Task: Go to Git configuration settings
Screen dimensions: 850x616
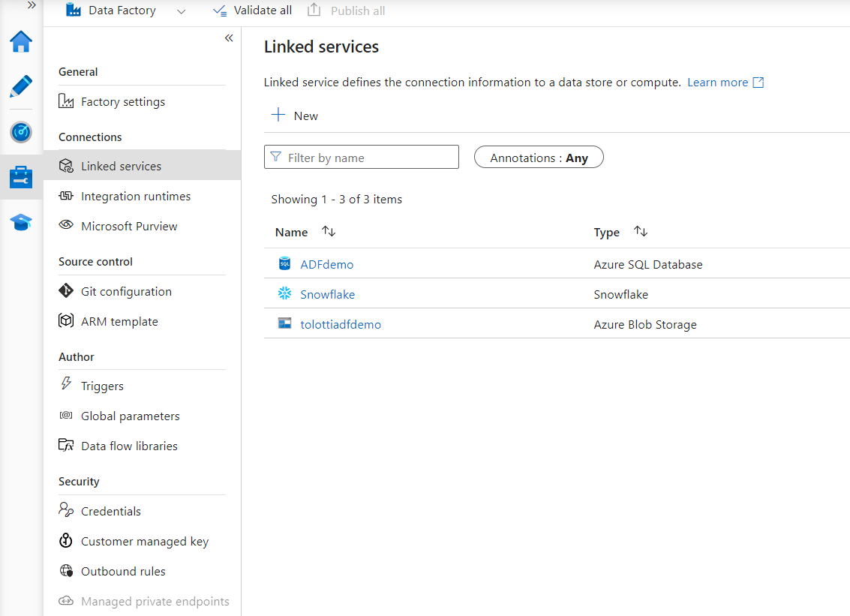Action: pyautogui.click(x=126, y=292)
